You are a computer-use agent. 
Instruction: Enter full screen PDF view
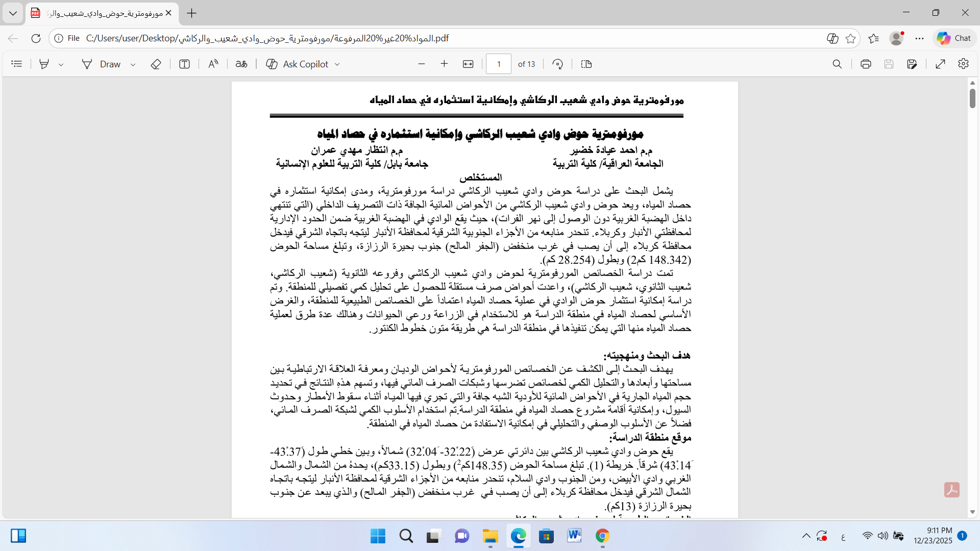point(941,64)
